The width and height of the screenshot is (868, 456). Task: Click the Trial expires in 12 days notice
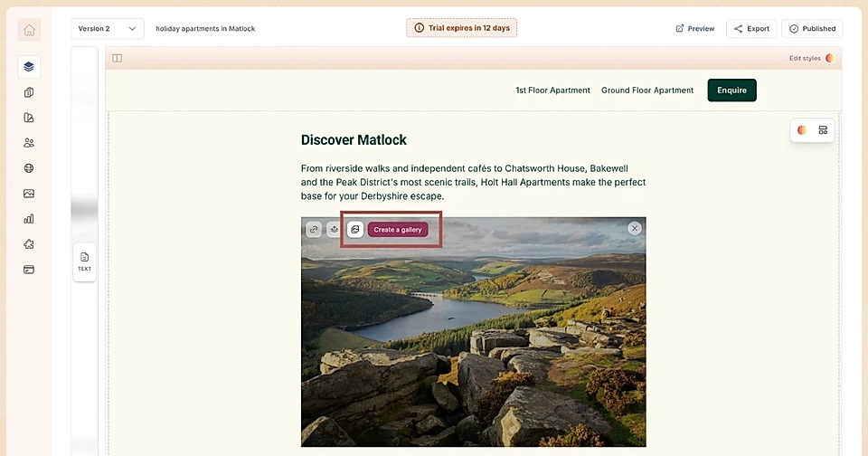coord(462,28)
